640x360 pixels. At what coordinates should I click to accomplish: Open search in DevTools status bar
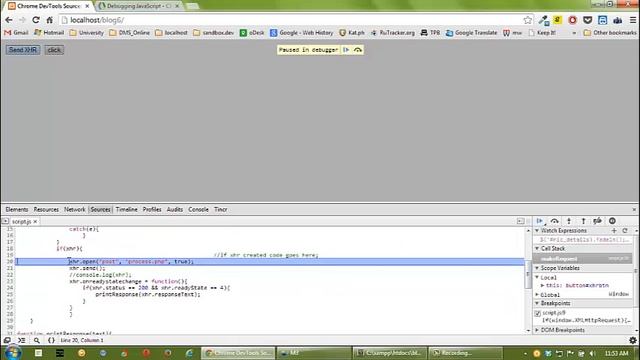pos(37,340)
